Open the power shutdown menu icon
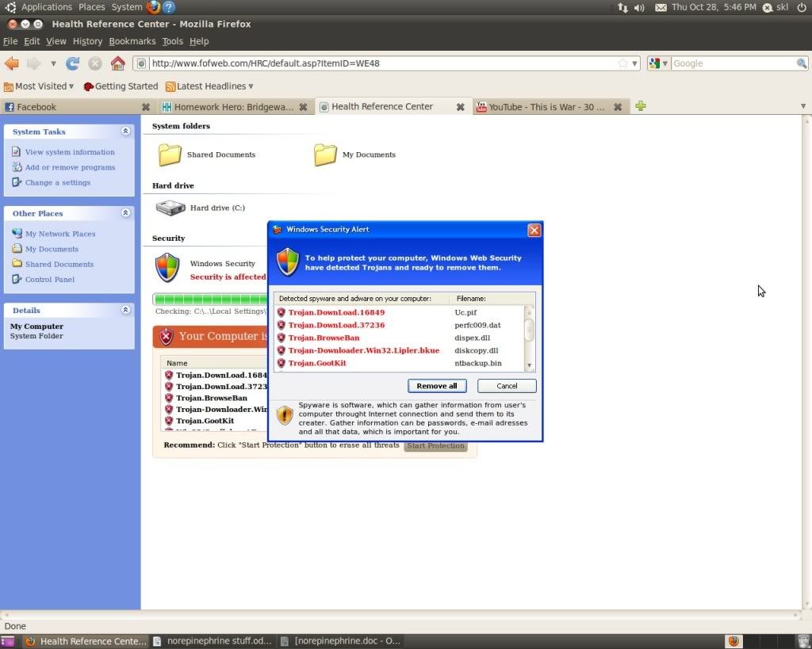Viewport: 812px width, 649px height. coord(801,7)
